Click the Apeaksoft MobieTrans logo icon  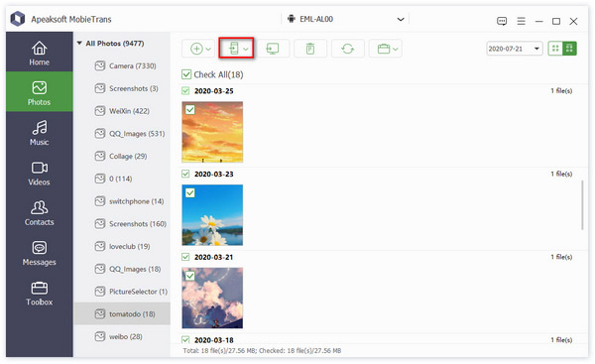18,19
